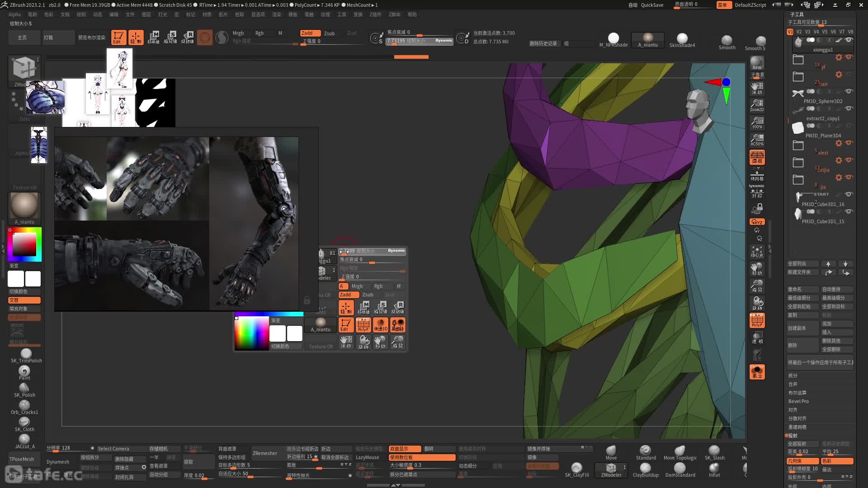The width and height of the screenshot is (868, 488).
Task: Expand the xiezi subtool folder
Action: pyautogui.click(x=798, y=145)
